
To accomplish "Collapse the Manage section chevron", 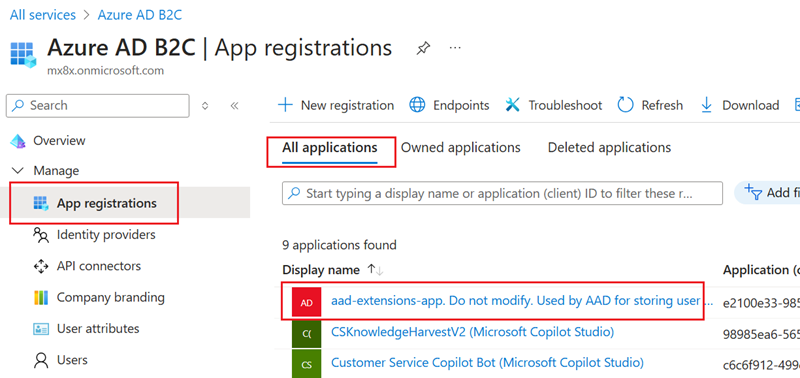I will (18, 170).
